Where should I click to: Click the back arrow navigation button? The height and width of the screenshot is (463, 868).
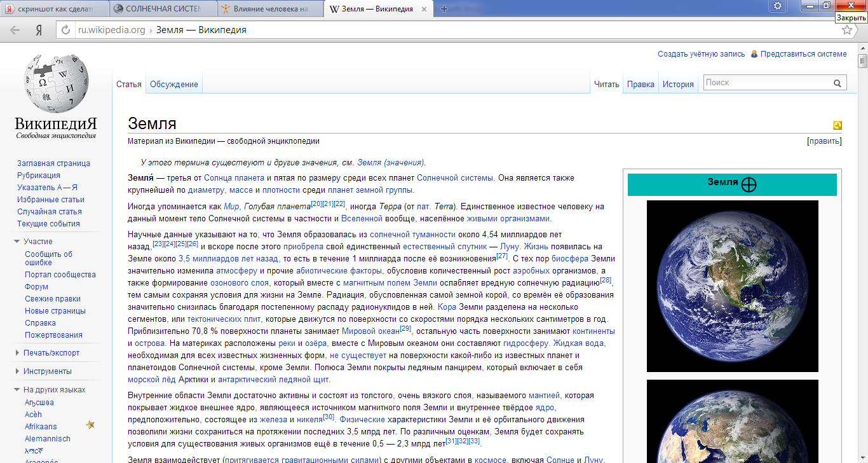15,30
